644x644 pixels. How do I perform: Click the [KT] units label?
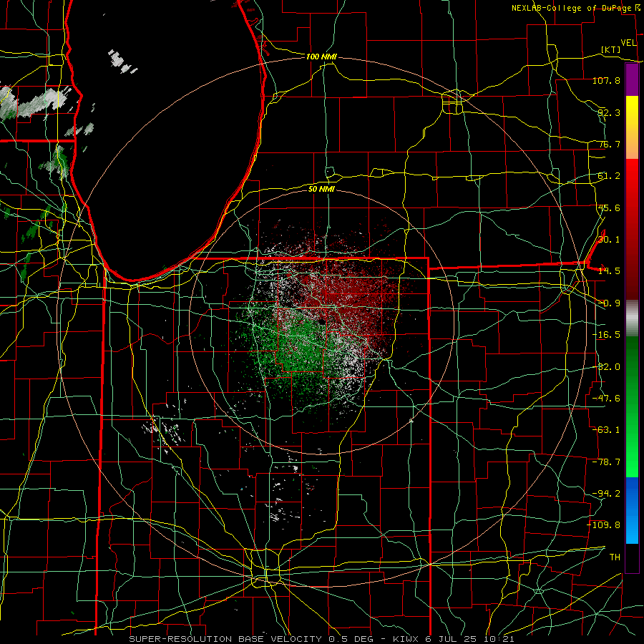point(611,49)
